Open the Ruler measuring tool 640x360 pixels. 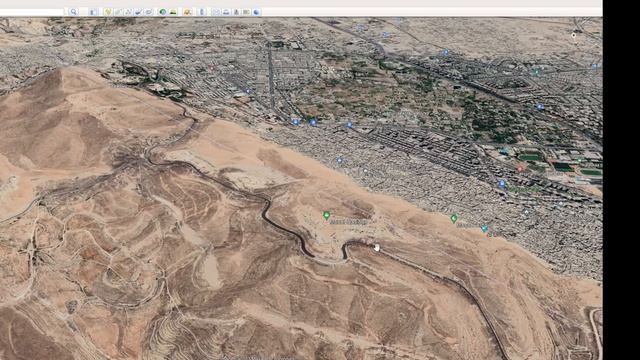click(x=202, y=12)
